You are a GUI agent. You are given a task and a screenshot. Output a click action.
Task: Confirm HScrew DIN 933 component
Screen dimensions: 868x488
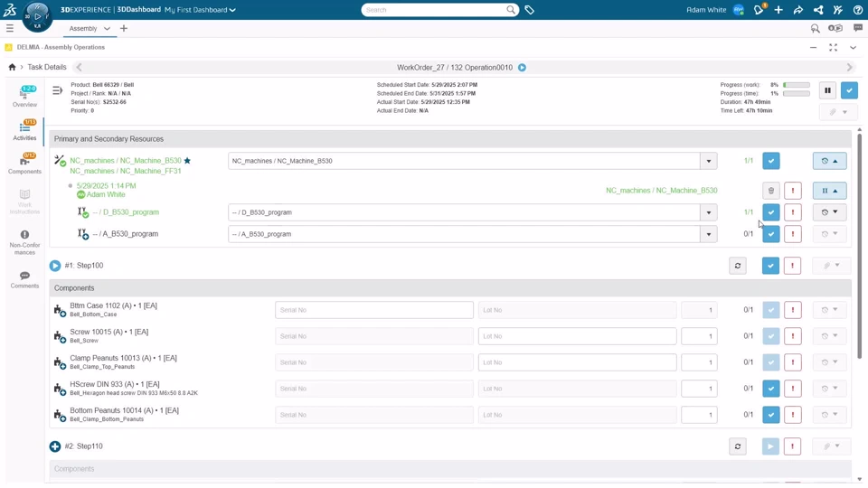pyautogui.click(x=771, y=389)
